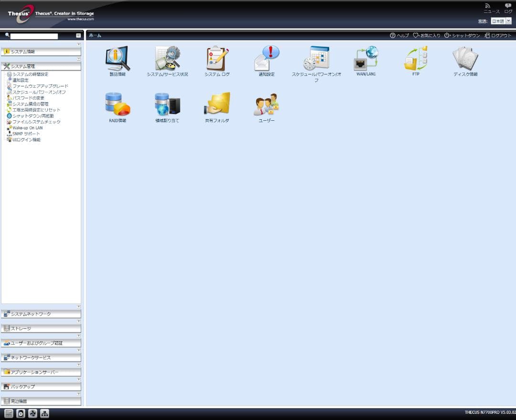Viewport: 516px width, 420px height.
Task: Open the 製品情報 product info icon
Action: (117, 59)
